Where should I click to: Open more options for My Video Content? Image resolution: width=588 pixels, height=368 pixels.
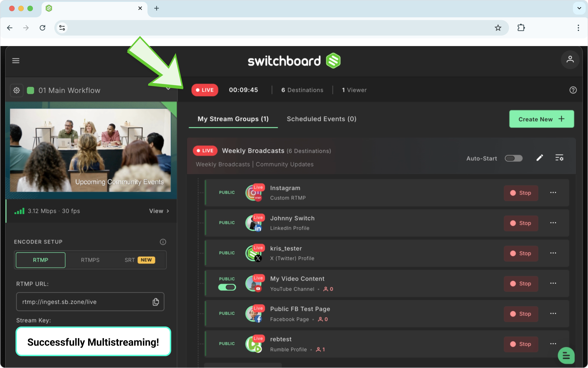click(553, 283)
